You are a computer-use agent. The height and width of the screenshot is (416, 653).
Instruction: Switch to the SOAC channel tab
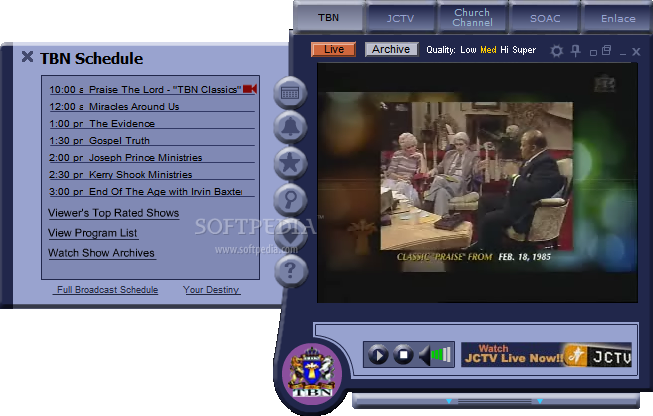coord(545,18)
